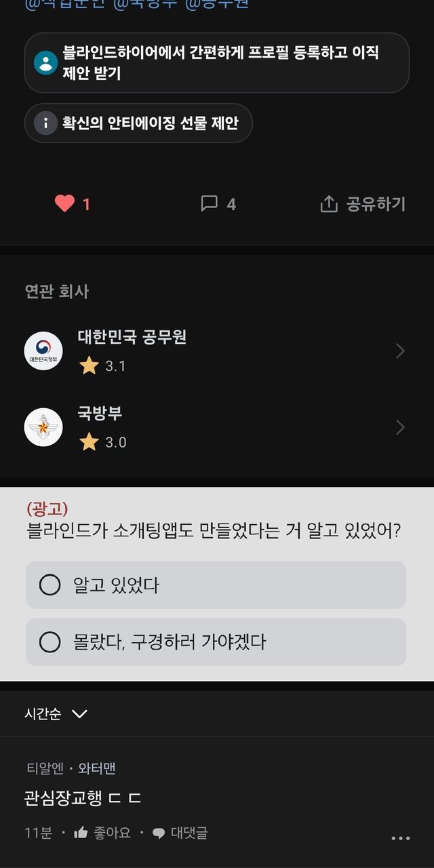Tap the blue profile icon for 블라인드하이어
Image resolution: width=434 pixels, height=868 pixels.
pos(45,63)
